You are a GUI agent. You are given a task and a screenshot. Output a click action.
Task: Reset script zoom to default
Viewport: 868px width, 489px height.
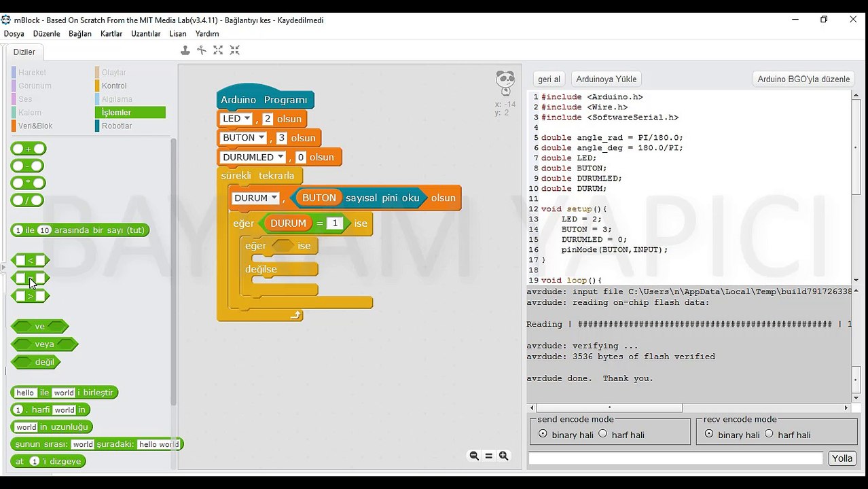(488, 456)
